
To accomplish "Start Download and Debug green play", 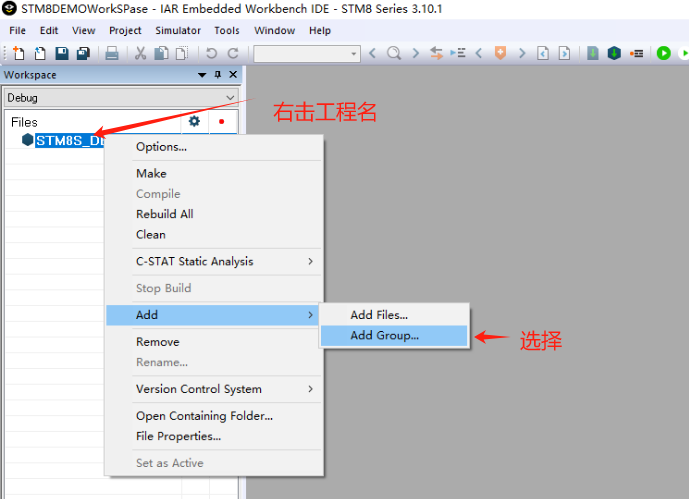I will point(664,54).
